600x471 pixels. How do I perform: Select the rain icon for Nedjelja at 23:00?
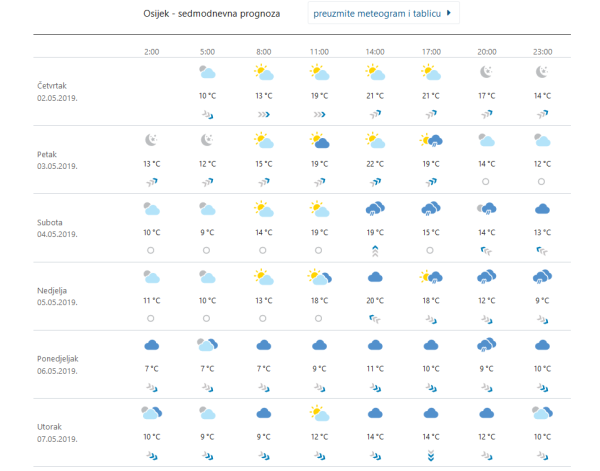[x=542, y=277]
